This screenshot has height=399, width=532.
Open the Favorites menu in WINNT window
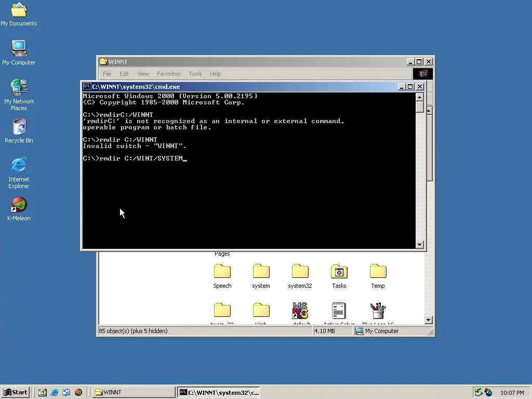click(x=169, y=74)
